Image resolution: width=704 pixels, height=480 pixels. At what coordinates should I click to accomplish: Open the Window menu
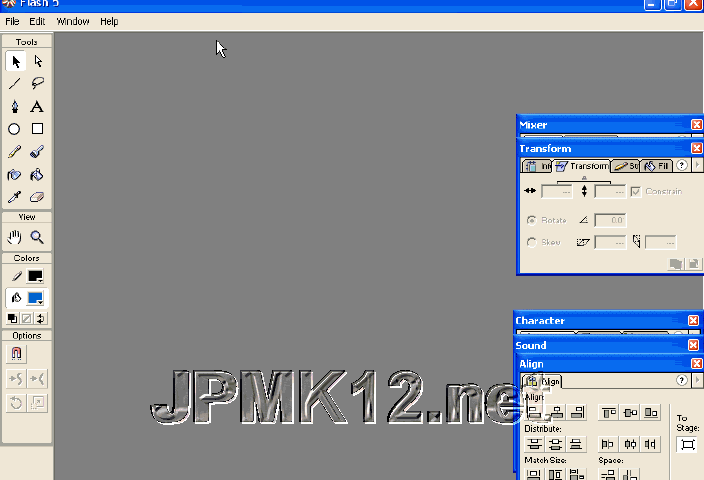click(72, 21)
